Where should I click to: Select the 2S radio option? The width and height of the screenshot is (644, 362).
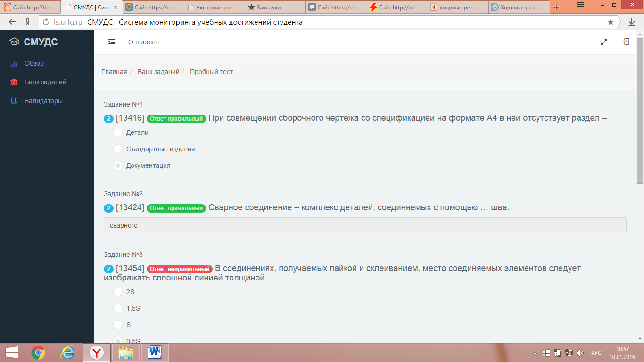click(118, 292)
